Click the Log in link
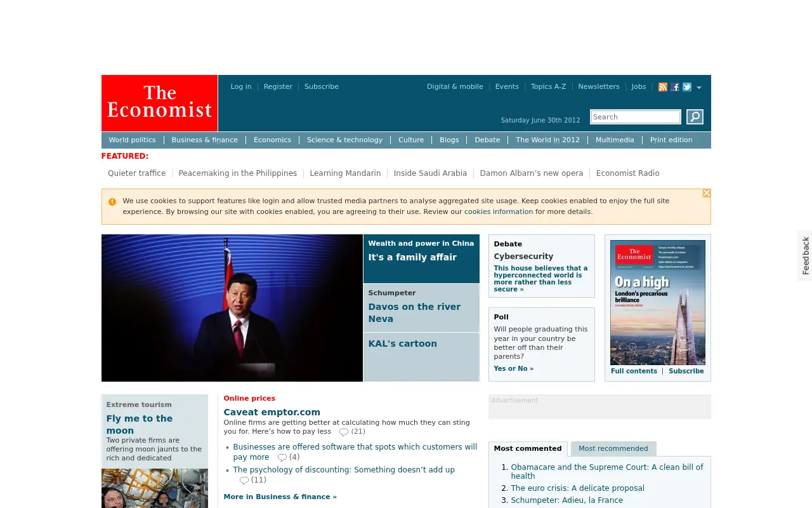Screen dimensions: 812x508 click(240, 86)
